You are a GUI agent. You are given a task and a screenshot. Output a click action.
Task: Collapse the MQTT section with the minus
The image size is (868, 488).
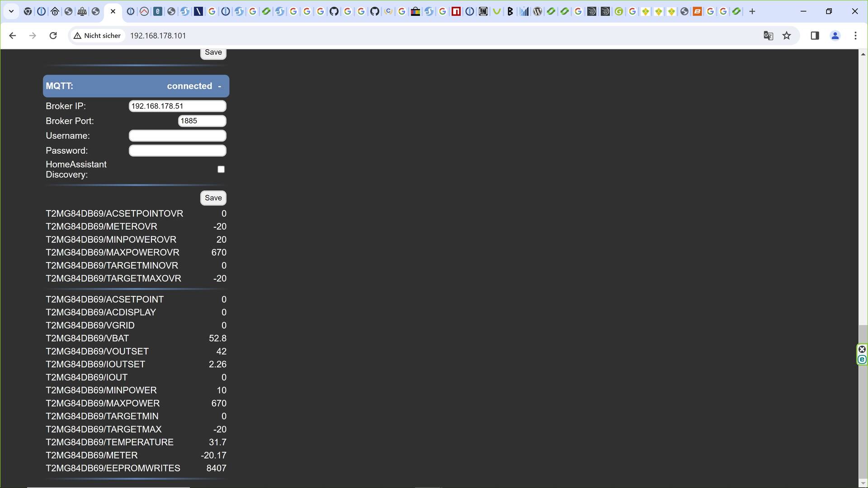tap(220, 86)
